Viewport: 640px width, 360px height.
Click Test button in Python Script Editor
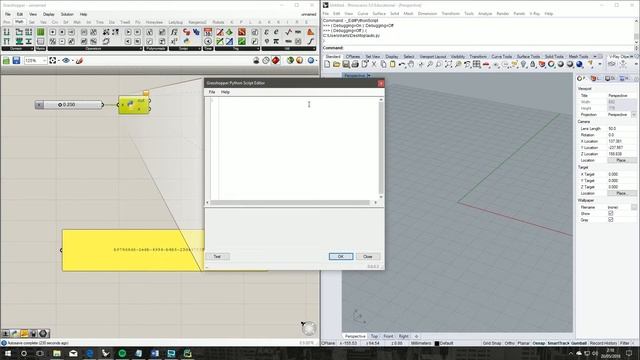pyautogui.click(x=217, y=257)
